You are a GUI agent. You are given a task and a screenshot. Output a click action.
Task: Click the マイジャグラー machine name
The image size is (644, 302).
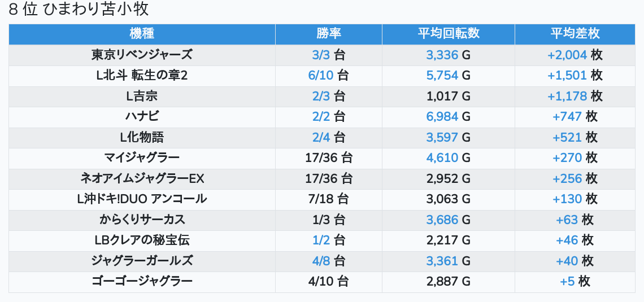[x=142, y=158]
